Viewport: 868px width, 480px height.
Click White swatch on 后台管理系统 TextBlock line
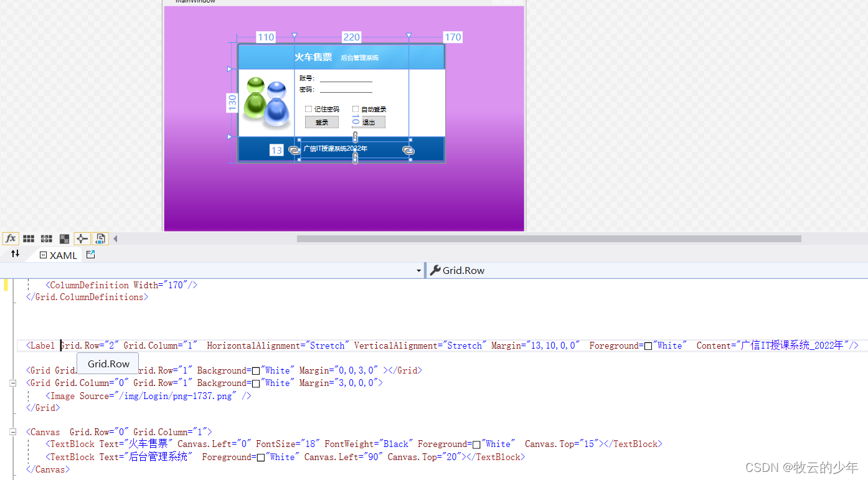260,458
